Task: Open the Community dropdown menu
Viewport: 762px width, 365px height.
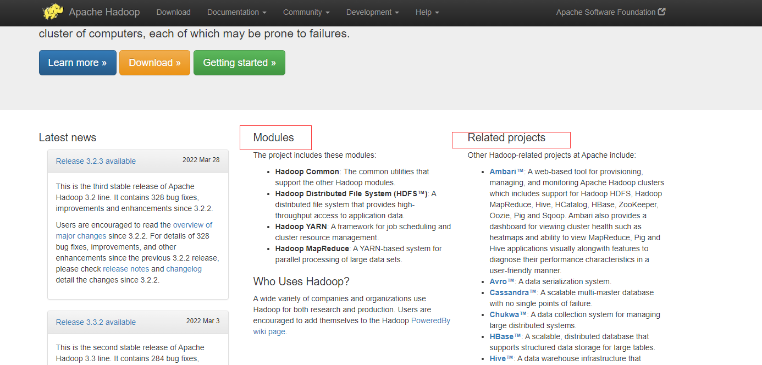Action: tap(306, 12)
